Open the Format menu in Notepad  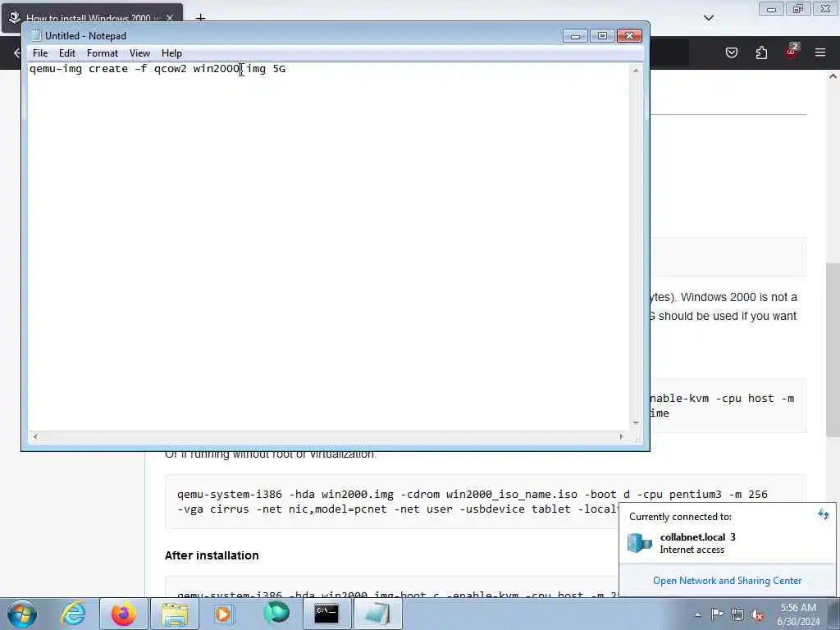point(103,53)
